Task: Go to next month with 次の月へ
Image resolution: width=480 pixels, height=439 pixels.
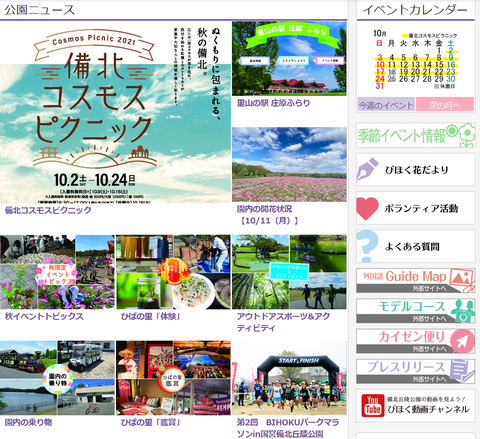Action: (x=445, y=104)
